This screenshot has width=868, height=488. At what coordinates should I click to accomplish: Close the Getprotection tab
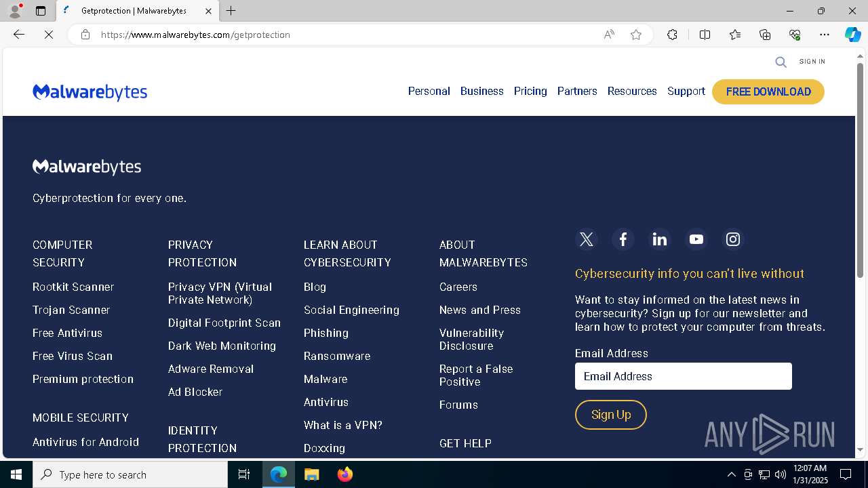(208, 11)
